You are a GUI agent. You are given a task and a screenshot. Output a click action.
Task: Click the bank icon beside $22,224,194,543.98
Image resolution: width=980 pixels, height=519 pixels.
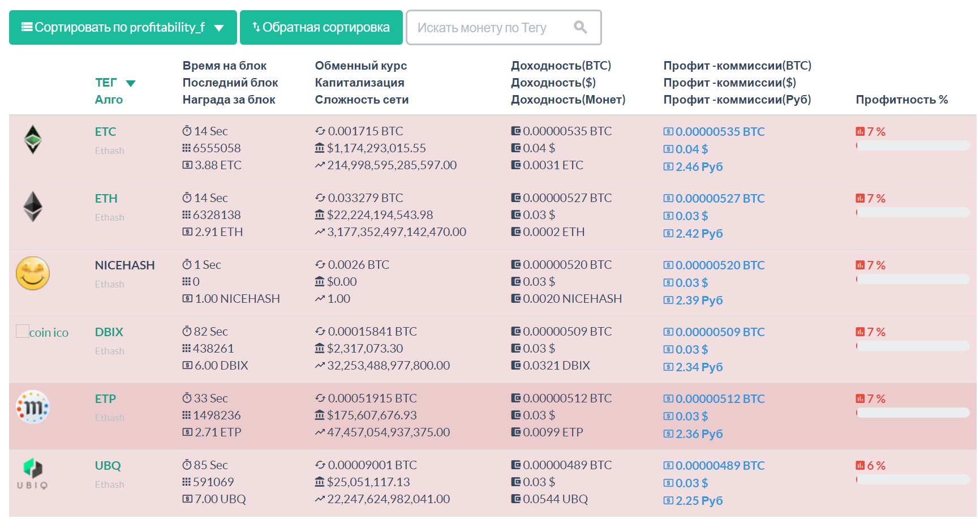[x=320, y=215]
